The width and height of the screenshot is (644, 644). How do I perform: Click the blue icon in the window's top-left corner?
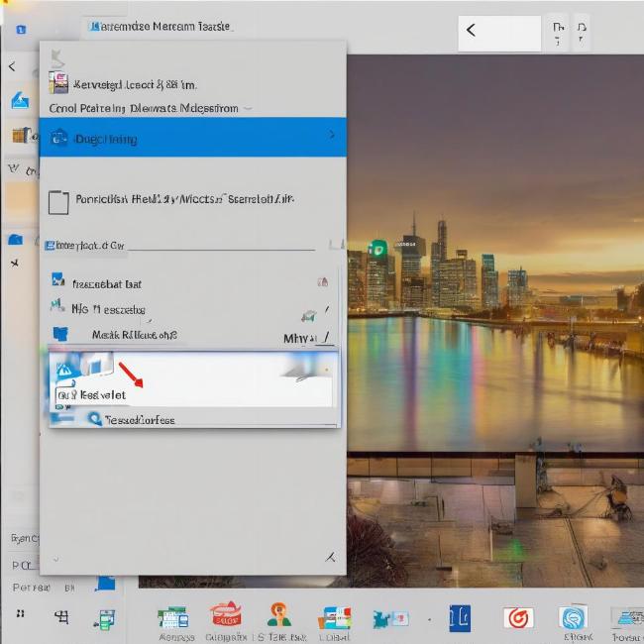pos(21,30)
